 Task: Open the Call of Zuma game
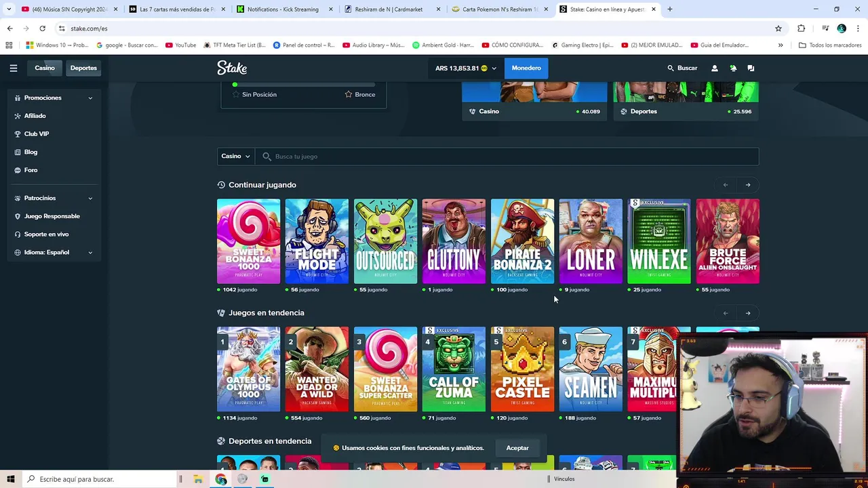tap(454, 369)
